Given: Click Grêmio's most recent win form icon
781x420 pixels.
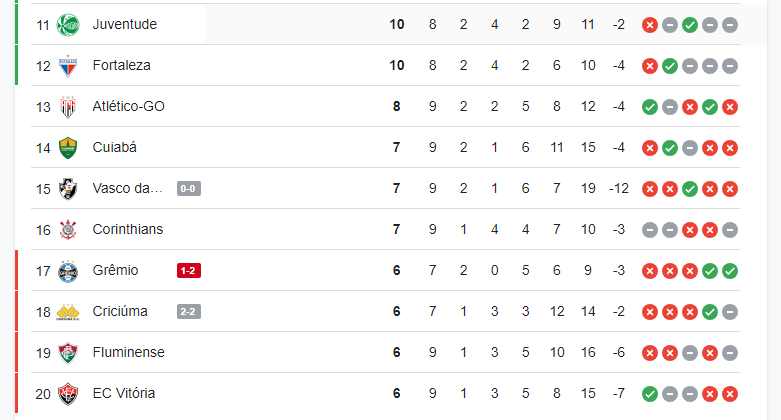Looking at the screenshot, I should pos(730,271).
